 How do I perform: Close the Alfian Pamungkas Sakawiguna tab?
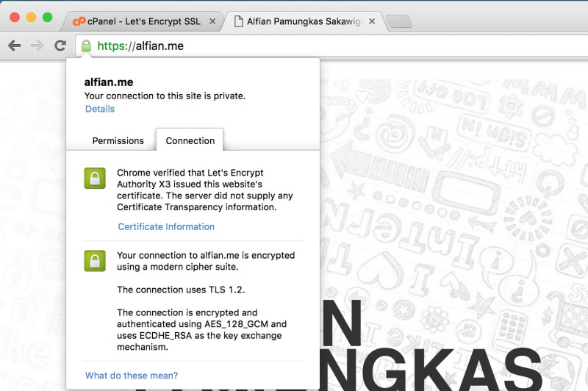click(x=372, y=21)
